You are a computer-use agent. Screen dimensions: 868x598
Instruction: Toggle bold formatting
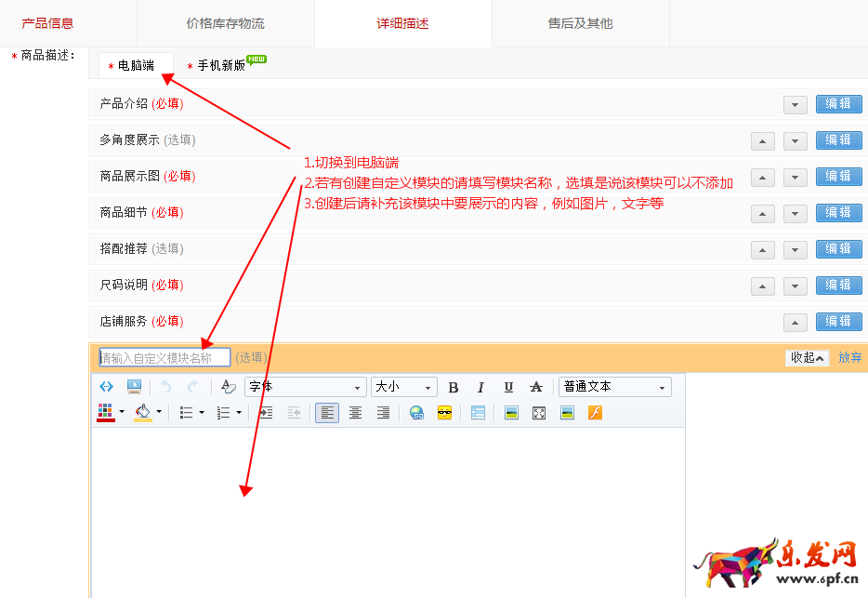(453, 387)
